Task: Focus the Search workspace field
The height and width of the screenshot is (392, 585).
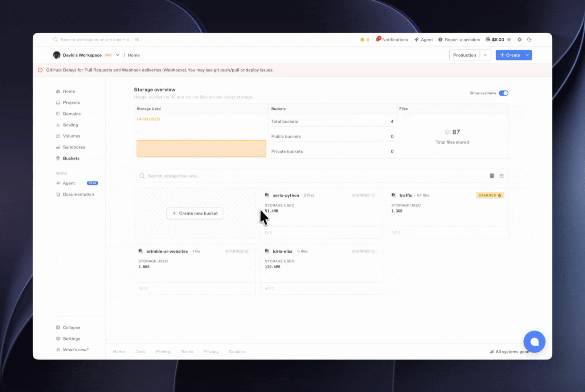Action: pos(97,40)
